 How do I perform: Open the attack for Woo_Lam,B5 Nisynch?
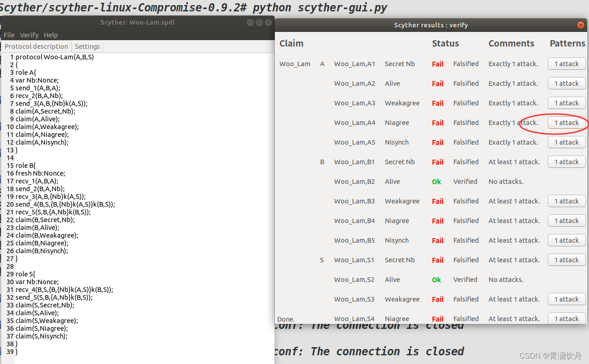(567, 240)
